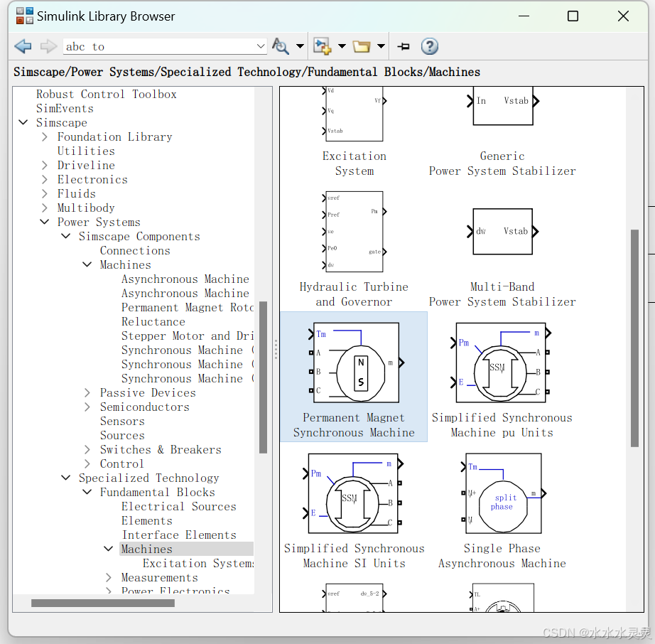The width and height of the screenshot is (655, 644).
Task: Click the new model icon
Action: pyautogui.click(x=323, y=46)
